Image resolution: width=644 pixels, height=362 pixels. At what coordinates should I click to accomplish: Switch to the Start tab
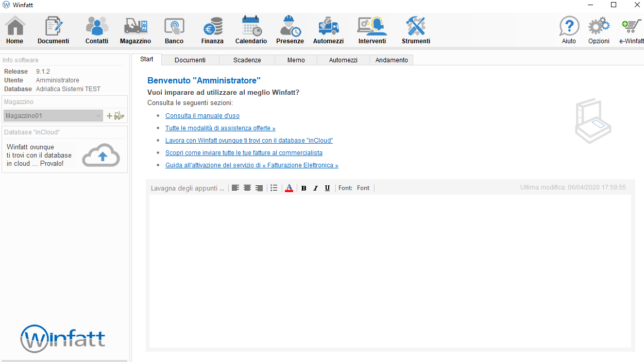tap(147, 59)
